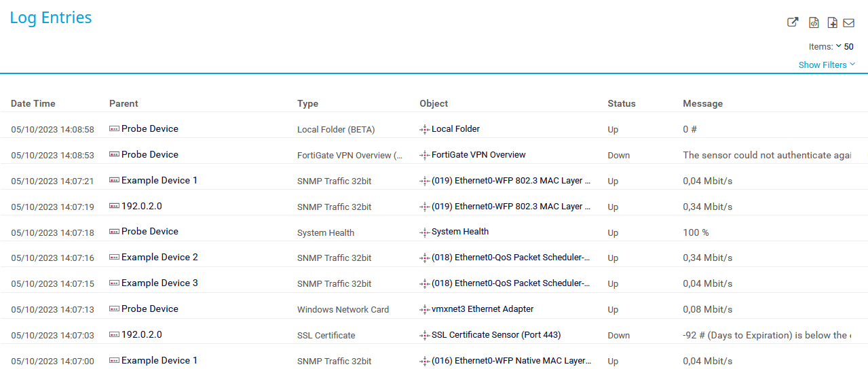The height and width of the screenshot is (369, 868).
Task: Click device icon beside Example Device 2
Action: (114, 258)
